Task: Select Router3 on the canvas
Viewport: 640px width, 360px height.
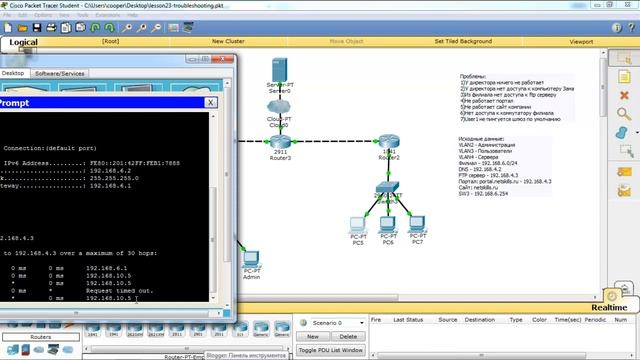Action: (280, 142)
